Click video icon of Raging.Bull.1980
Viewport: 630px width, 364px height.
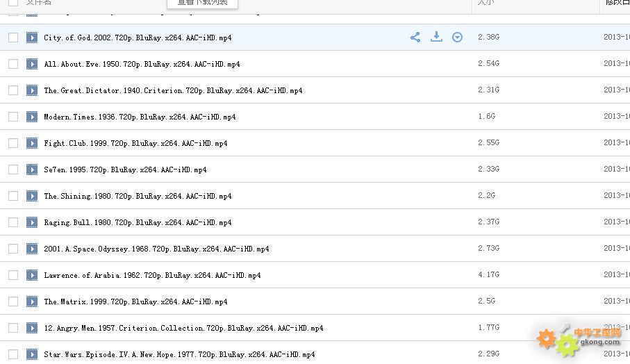click(x=32, y=222)
